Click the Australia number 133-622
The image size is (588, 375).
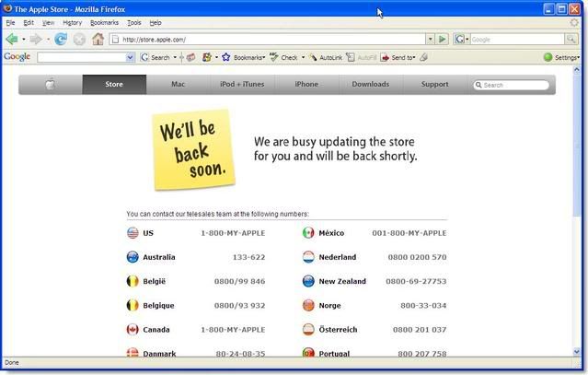tap(248, 257)
